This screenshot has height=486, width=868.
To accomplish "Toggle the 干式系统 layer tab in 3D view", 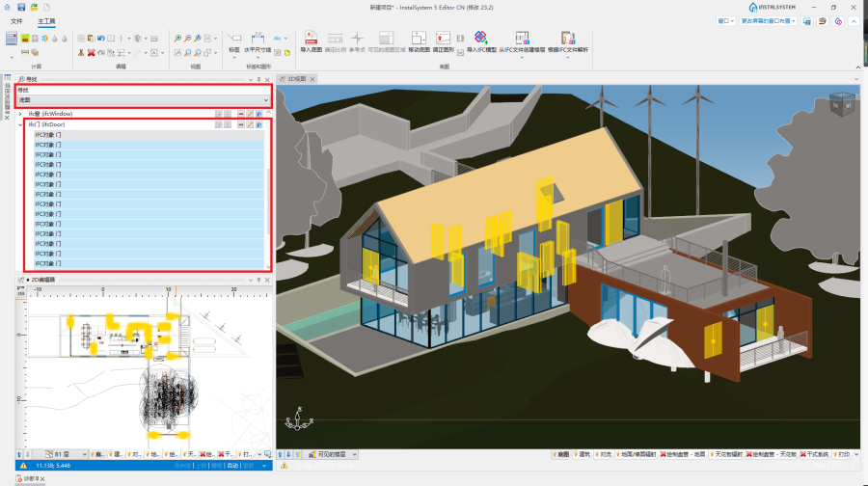I will 814,454.
